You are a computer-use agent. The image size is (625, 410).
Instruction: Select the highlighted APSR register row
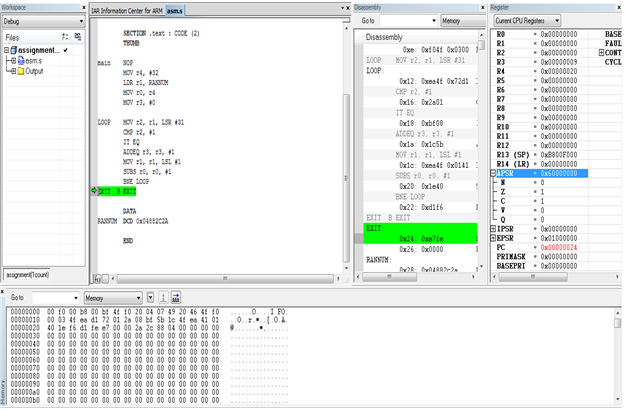click(542, 173)
